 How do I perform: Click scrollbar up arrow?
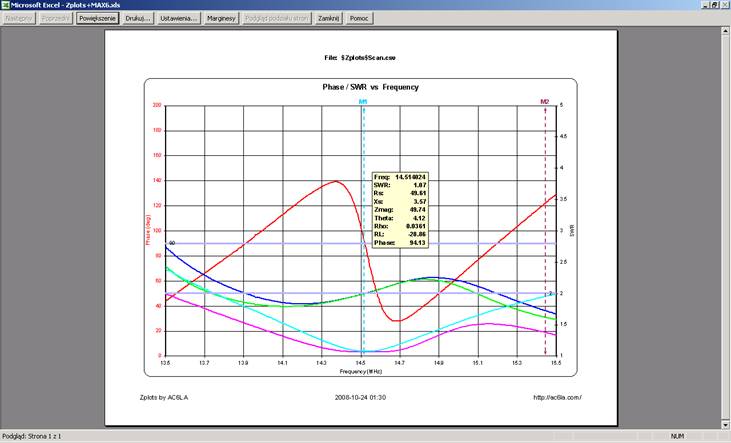pyautogui.click(x=724, y=32)
